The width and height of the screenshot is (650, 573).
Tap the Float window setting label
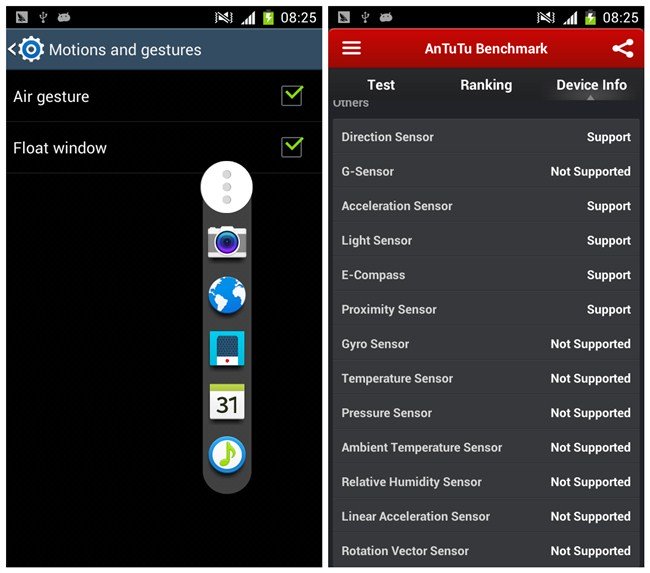(60, 148)
